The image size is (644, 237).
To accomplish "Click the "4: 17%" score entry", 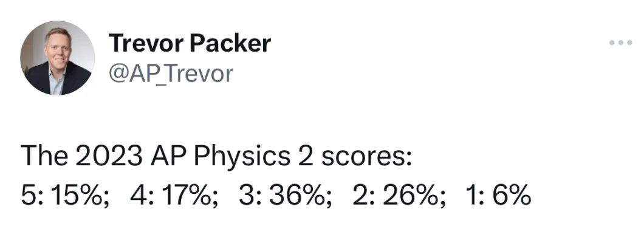I will tap(174, 196).
